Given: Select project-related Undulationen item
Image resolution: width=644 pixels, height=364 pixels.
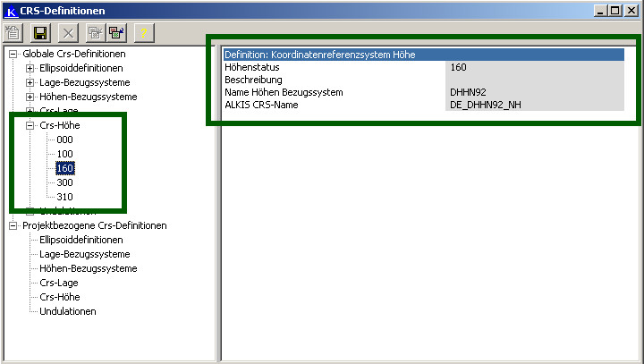Looking at the screenshot, I should click(x=68, y=311).
